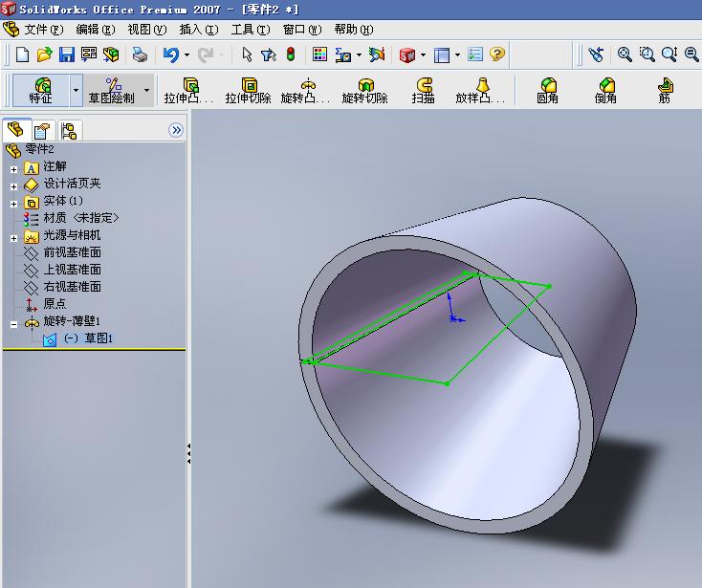This screenshot has height=588, width=702.
Task: Open the 特征 (Features) toolbar tab
Action: click(x=41, y=91)
